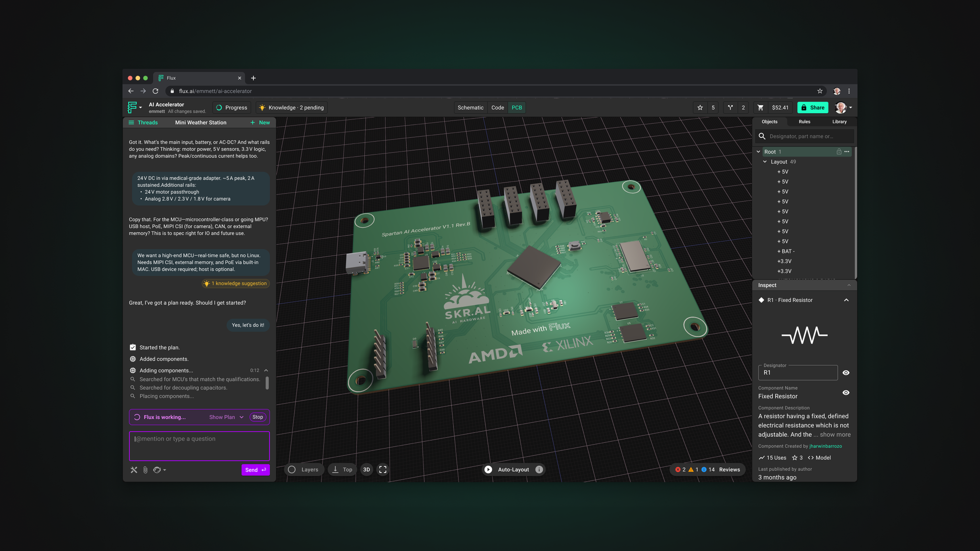The width and height of the screenshot is (980, 551).
Task: Click the star favorite icon in toolbar
Action: point(700,108)
